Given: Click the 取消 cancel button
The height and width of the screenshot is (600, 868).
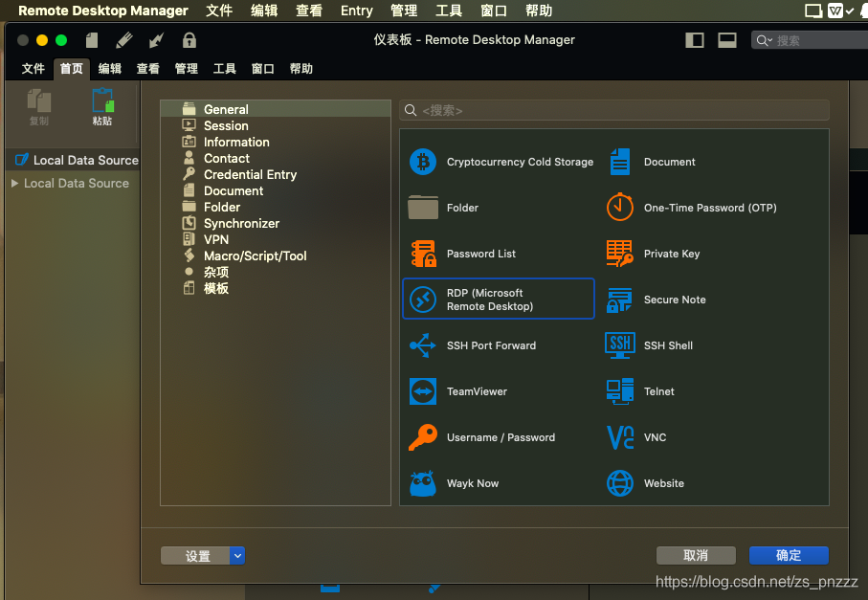Looking at the screenshot, I should [x=696, y=556].
